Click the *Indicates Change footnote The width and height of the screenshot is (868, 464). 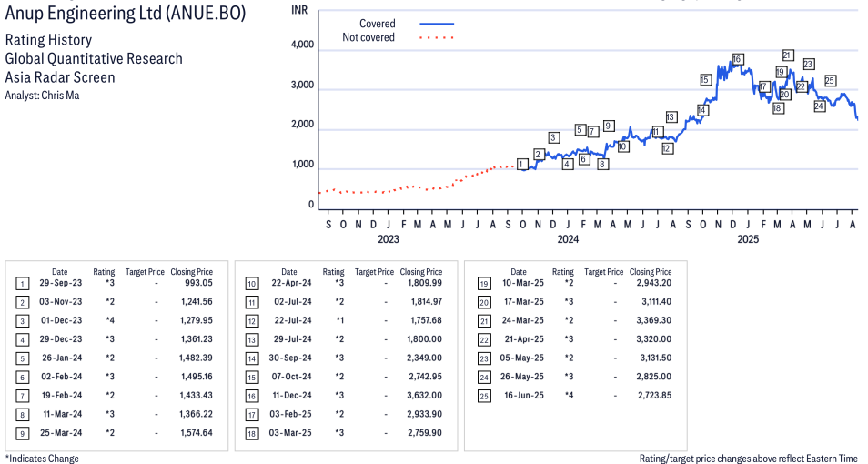coord(42,459)
